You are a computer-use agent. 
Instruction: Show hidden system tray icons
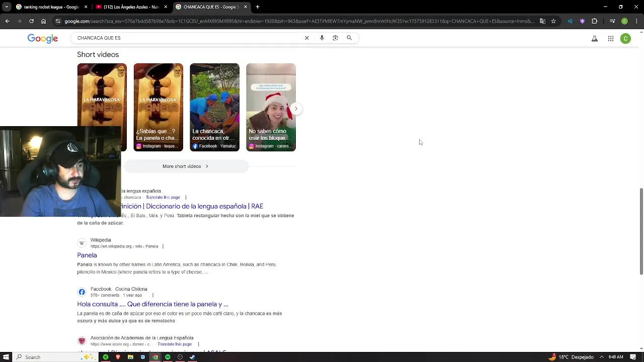[601, 357]
